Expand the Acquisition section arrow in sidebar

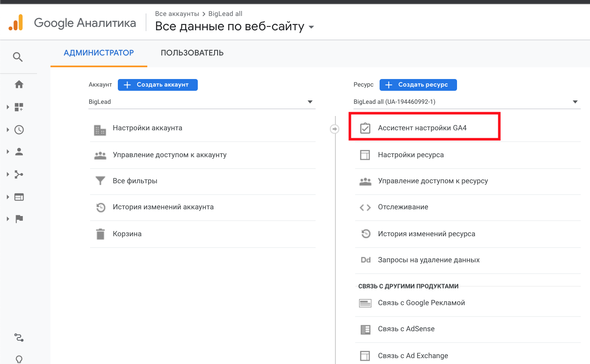click(8, 174)
